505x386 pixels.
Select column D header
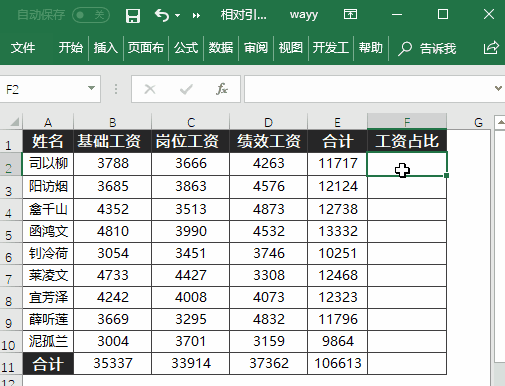(x=268, y=122)
